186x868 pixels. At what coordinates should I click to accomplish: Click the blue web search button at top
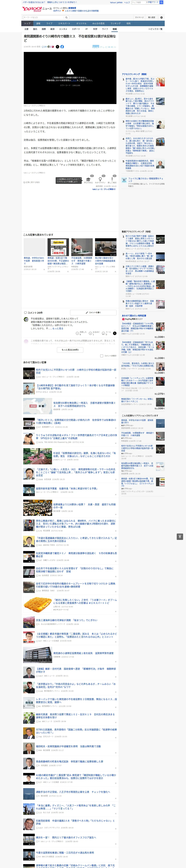point(161,2)
